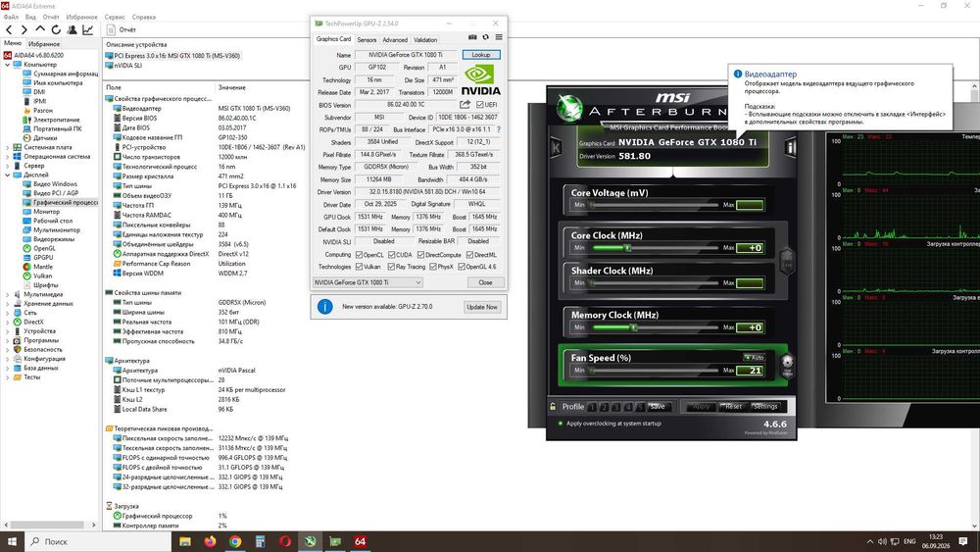Click Afterburner profile lock icon

pyautogui.click(x=553, y=406)
